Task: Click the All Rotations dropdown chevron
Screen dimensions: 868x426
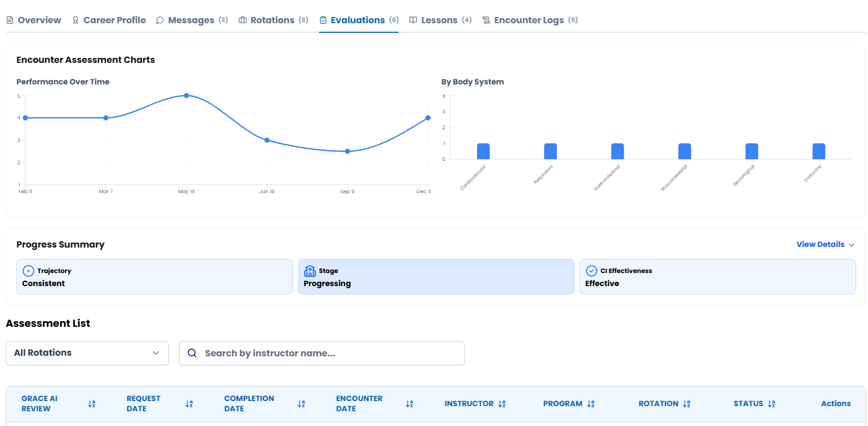Action: point(156,353)
